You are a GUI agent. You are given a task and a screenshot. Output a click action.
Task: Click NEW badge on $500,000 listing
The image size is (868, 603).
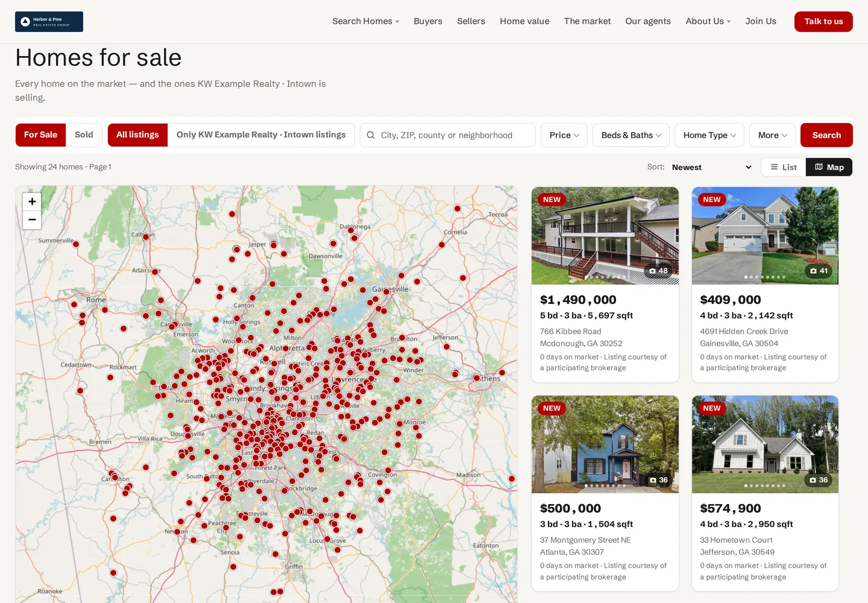click(552, 408)
